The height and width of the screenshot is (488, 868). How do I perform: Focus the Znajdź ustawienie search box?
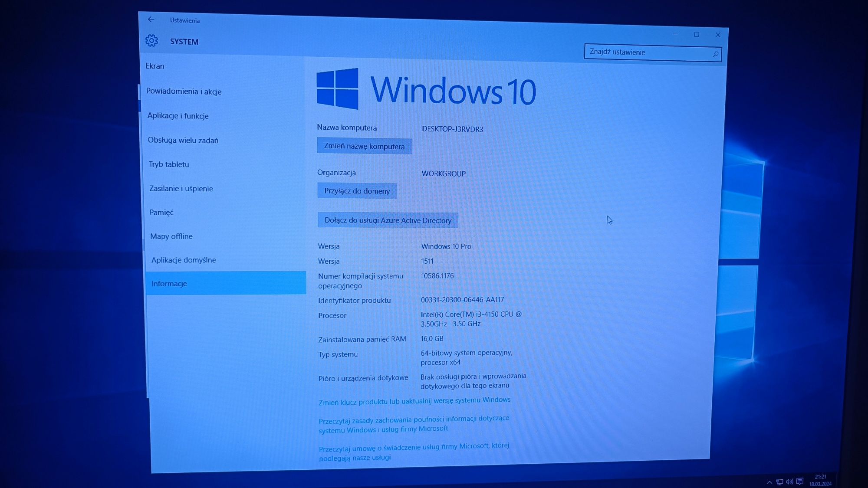pyautogui.click(x=652, y=52)
